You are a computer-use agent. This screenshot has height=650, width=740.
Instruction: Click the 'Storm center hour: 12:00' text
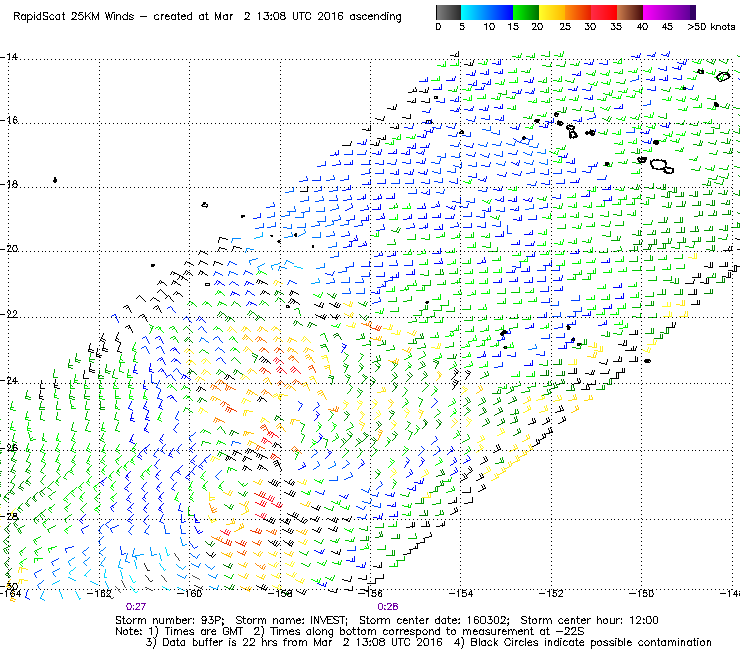[x=589, y=620]
